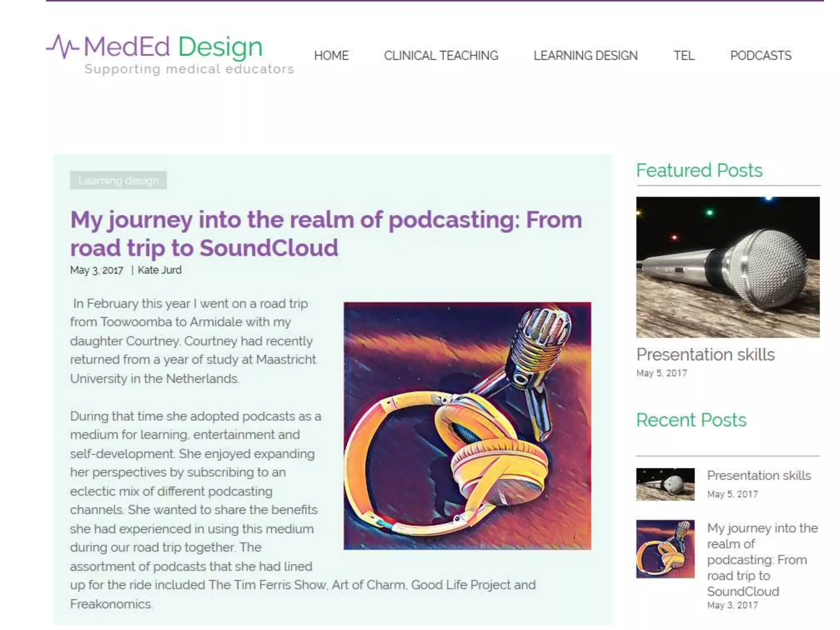Open podcasting journey link in Recent Posts

click(x=762, y=559)
